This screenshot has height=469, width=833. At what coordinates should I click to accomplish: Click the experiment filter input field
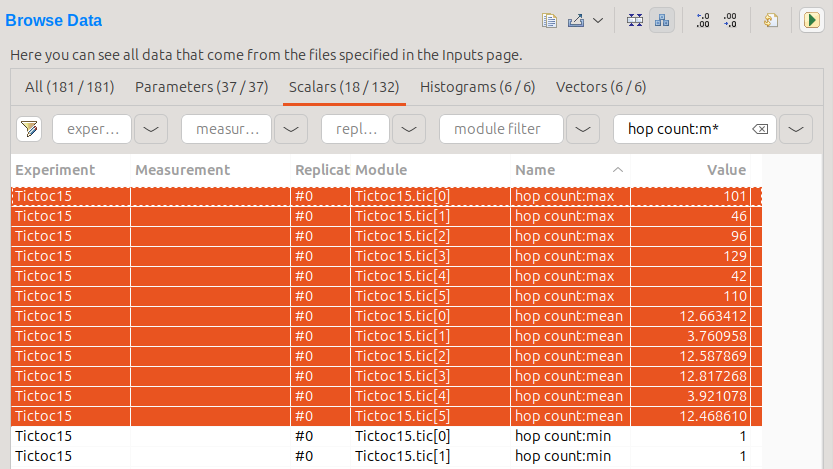click(92, 129)
